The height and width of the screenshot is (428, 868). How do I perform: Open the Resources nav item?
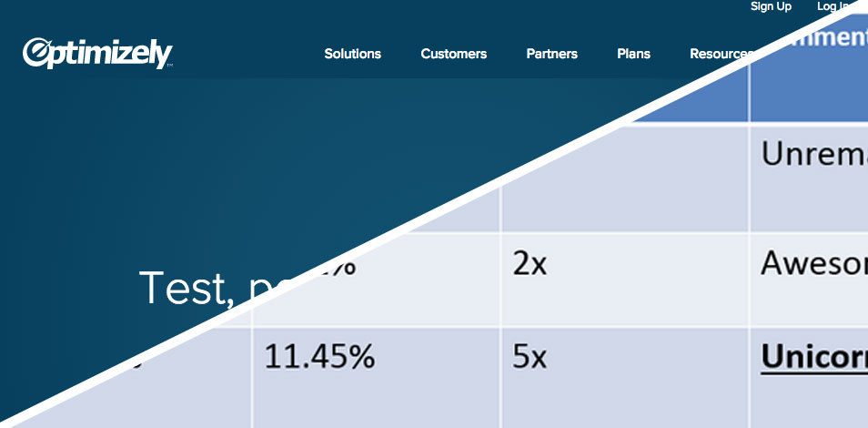pos(720,54)
